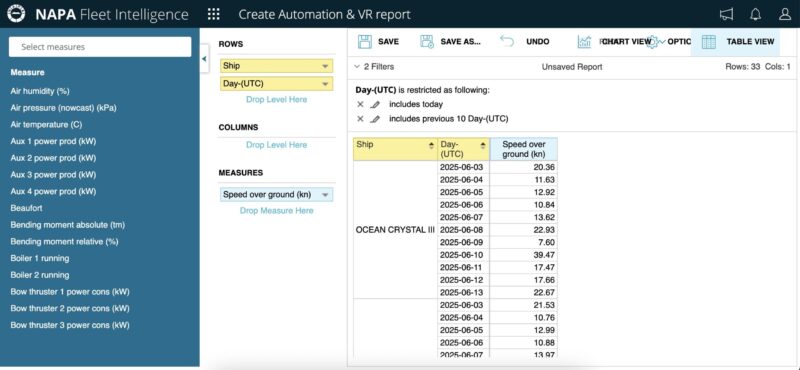The height and width of the screenshot is (370, 800).
Task: Open the Ship row level dropdown
Action: click(x=325, y=66)
